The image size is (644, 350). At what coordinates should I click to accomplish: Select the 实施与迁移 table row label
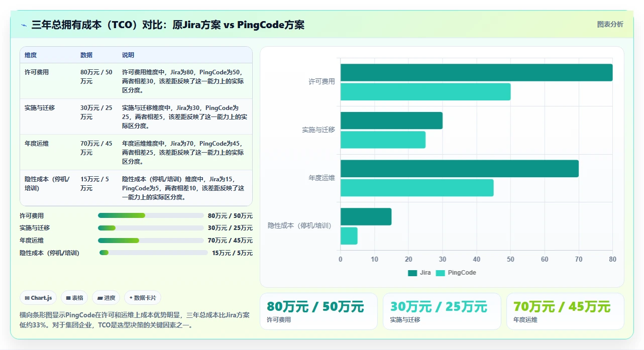click(x=40, y=108)
